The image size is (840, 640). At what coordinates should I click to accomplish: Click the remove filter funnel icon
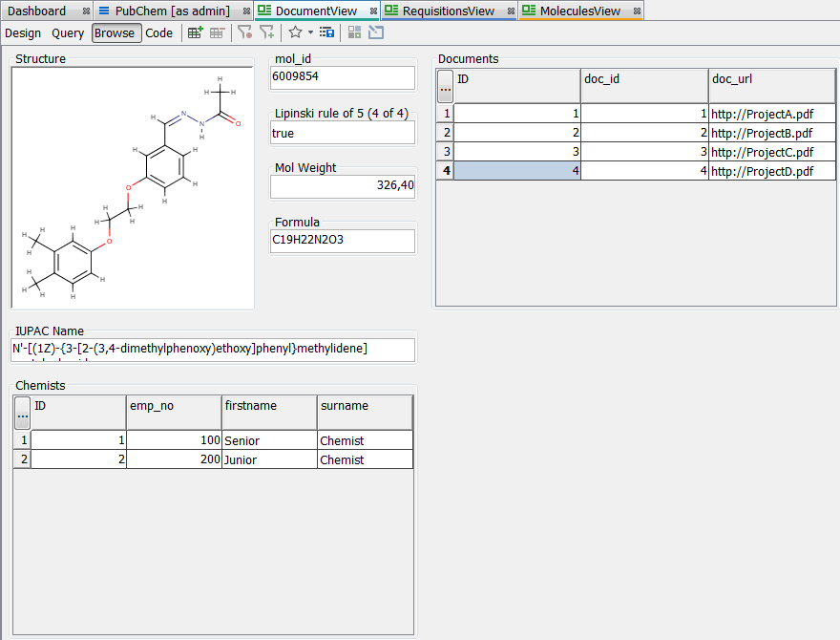coord(245,32)
